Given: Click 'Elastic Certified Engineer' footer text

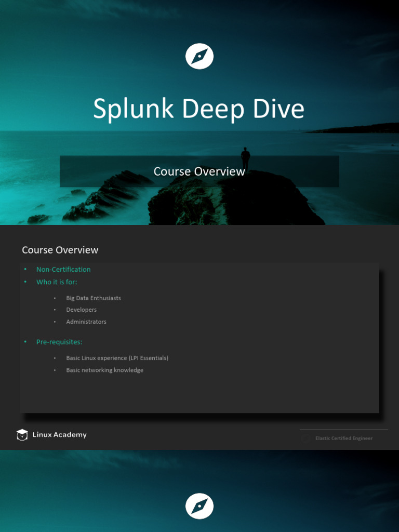Looking at the screenshot, I should (x=344, y=438).
